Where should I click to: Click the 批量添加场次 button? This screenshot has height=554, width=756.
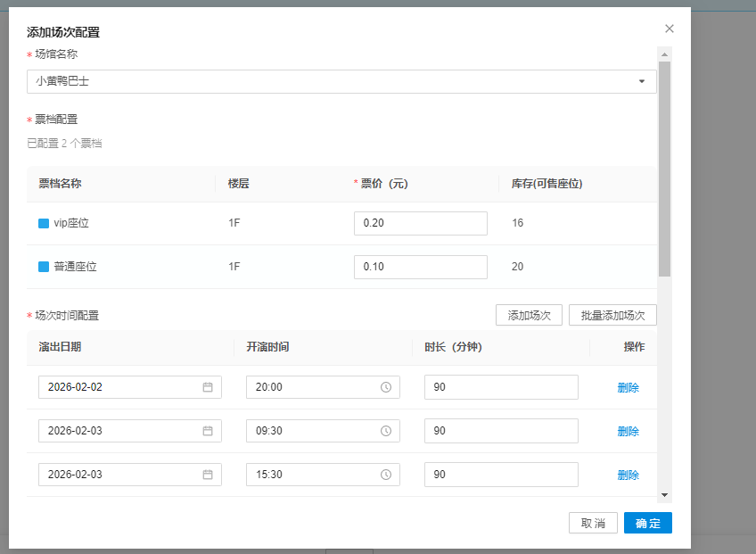(612, 315)
